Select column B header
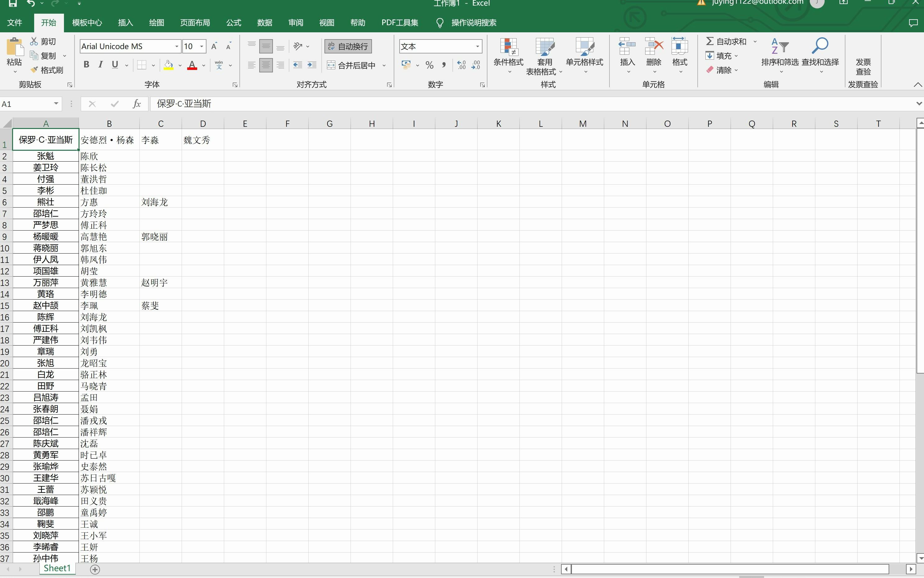This screenshot has width=924, height=578. [109, 123]
